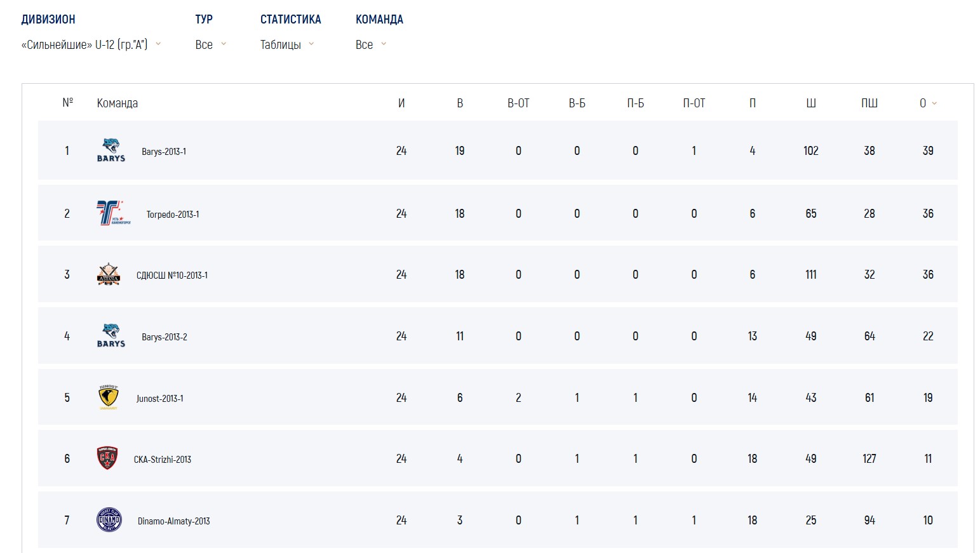Click the Torpedo team logo
This screenshot has height=553, width=980.
coord(113,213)
